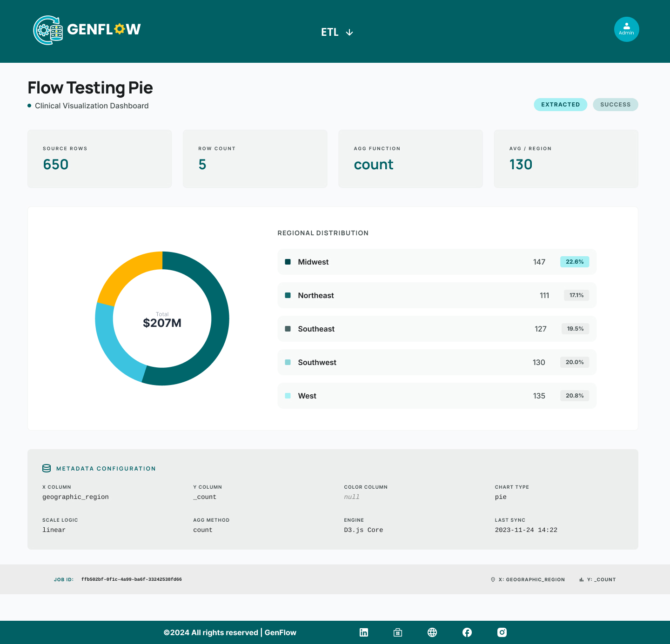The image size is (670, 644).
Task: Click the _count Y column value
Action: [x=205, y=497]
